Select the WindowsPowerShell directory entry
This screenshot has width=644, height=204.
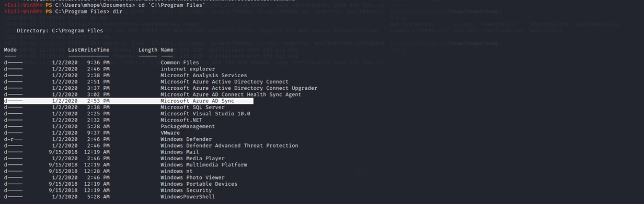pyautogui.click(x=188, y=197)
